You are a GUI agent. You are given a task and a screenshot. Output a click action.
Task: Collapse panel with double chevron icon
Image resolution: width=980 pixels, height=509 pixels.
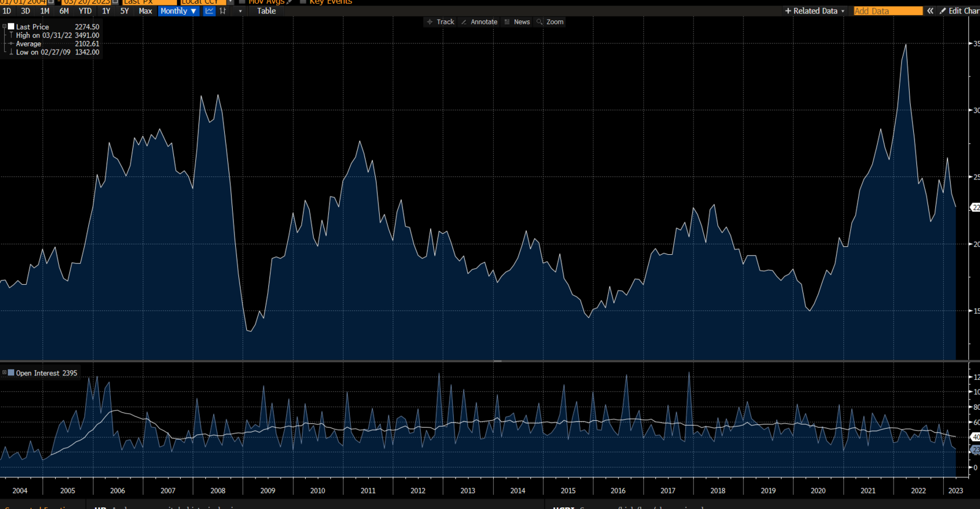pyautogui.click(x=930, y=11)
